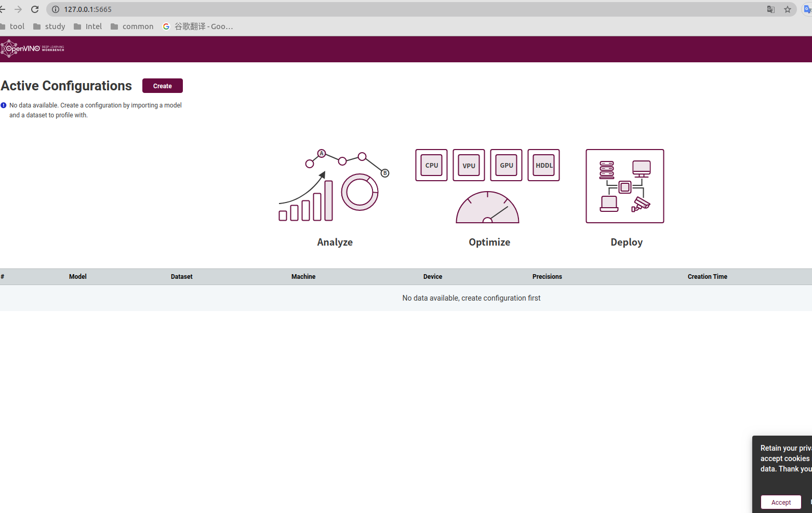Screen dimensions: 812x513
Task: Click the HDDL chip icon
Action: point(543,165)
